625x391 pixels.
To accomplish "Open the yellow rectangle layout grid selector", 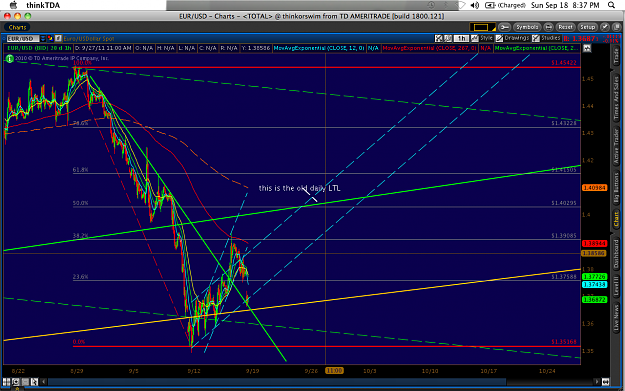I will click(482, 27).
